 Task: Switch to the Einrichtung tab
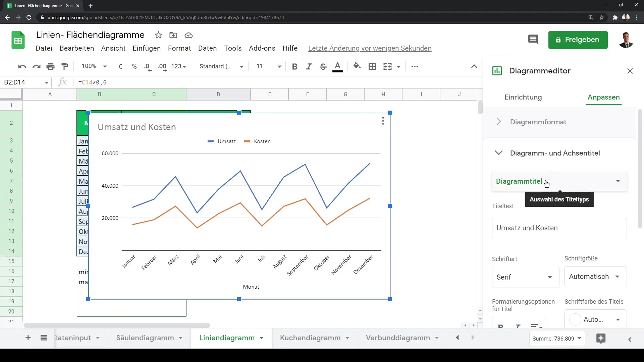[523, 97]
